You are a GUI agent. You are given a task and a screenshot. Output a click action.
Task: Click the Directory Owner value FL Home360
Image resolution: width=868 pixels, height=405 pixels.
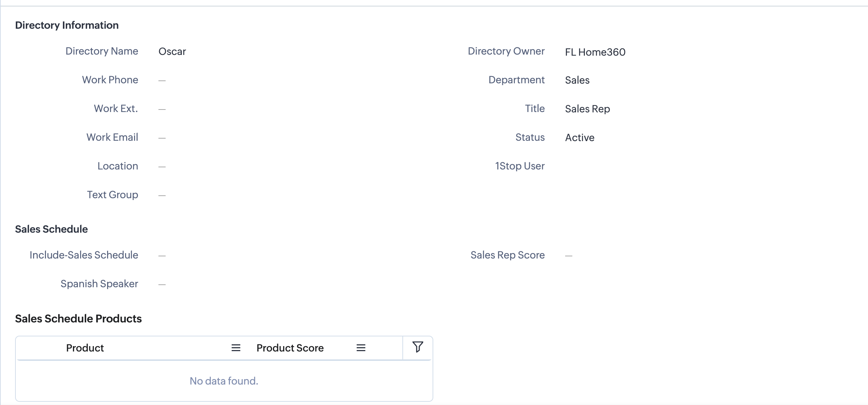pyautogui.click(x=595, y=52)
